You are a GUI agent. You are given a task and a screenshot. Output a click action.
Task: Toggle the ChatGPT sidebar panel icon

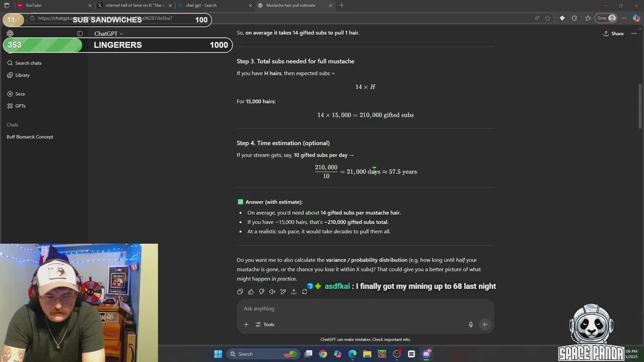coord(79,34)
